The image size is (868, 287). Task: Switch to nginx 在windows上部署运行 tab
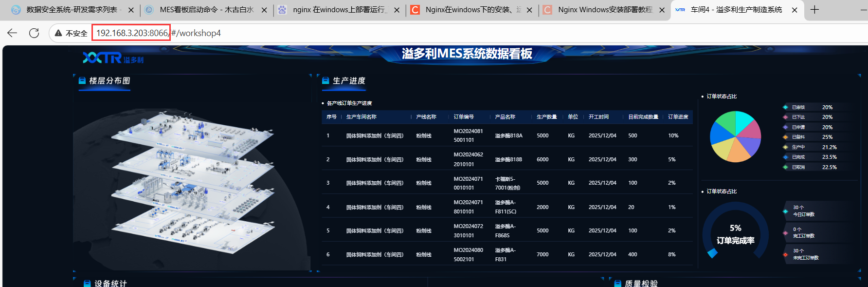tap(339, 10)
